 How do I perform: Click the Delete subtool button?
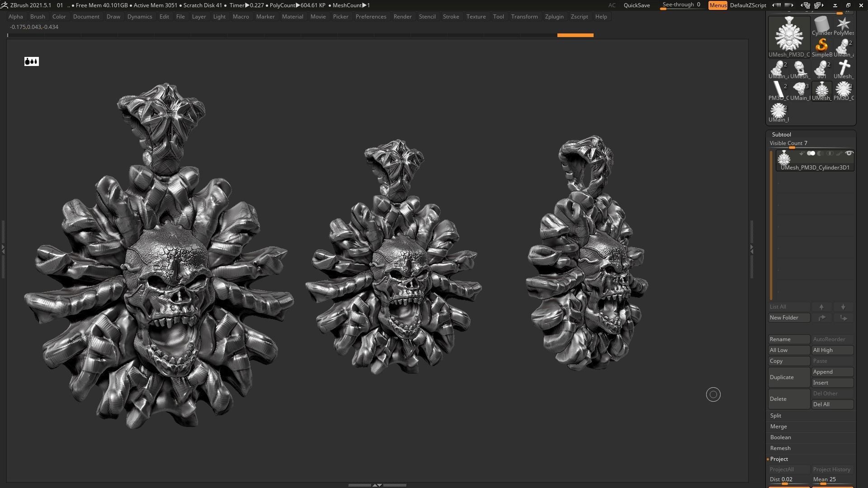(789, 399)
